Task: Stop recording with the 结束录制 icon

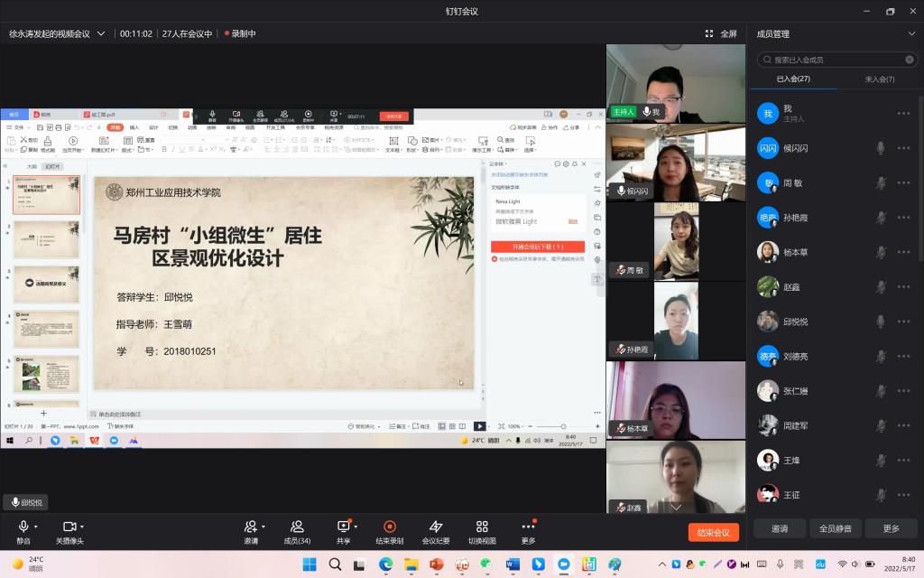Action: click(x=389, y=527)
